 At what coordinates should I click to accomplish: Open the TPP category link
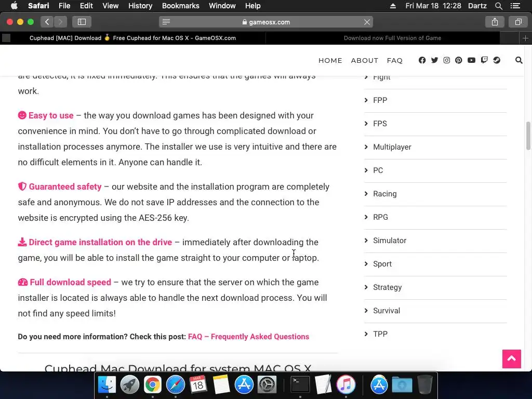[380, 334]
